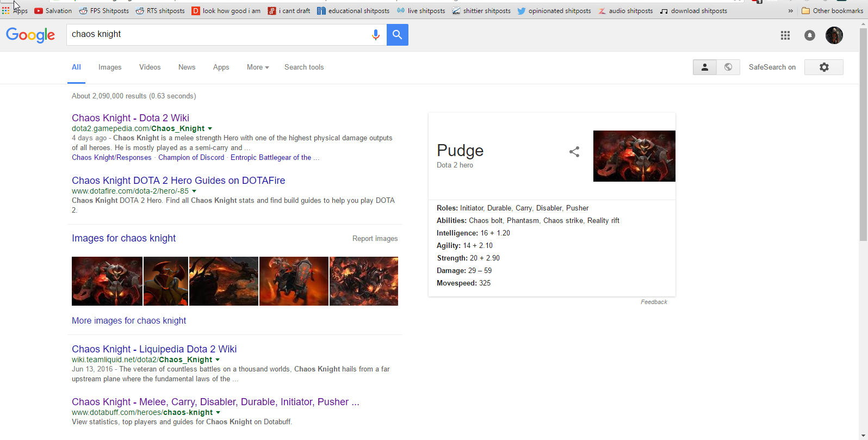Open 'Images for chaos knight' heading link
Viewport: 868px width, 440px height.
(x=123, y=238)
